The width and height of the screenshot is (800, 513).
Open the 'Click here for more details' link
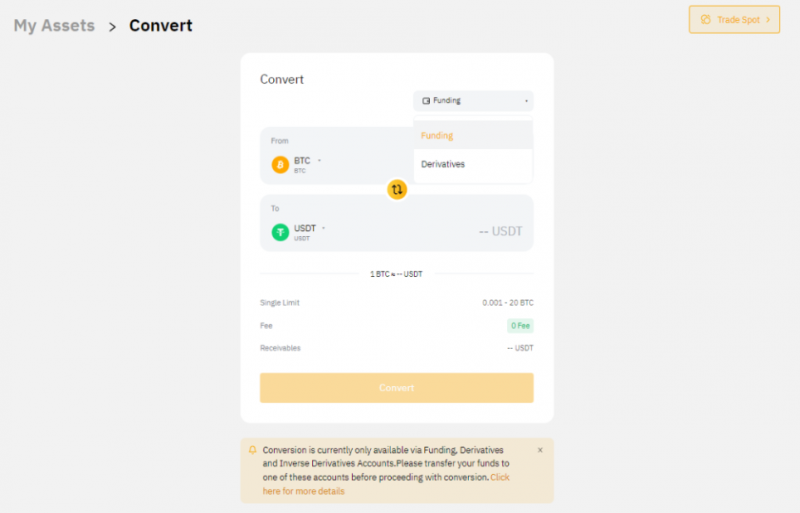coord(304,491)
